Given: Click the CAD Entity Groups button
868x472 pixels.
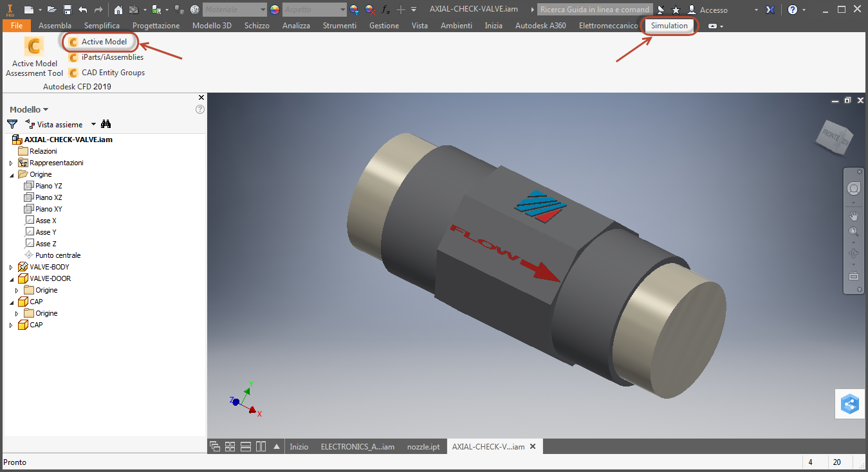Looking at the screenshot, I should [107, 73].
